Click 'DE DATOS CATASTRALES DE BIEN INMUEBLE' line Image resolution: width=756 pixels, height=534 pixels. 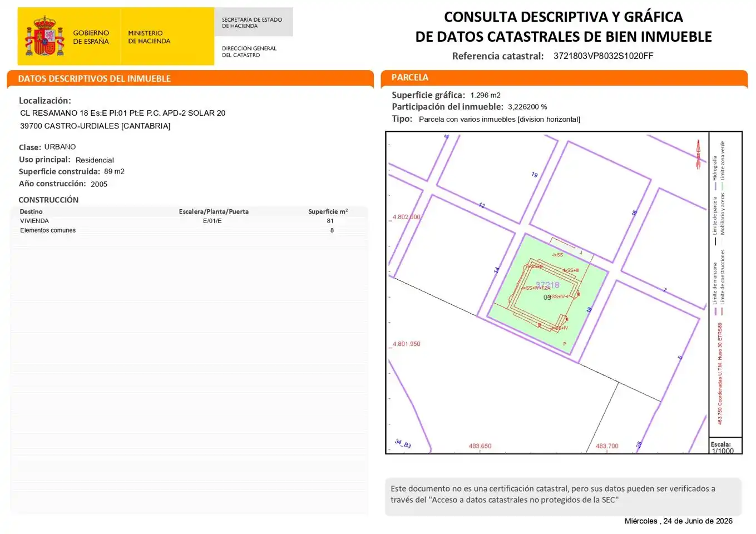(564, 37)
